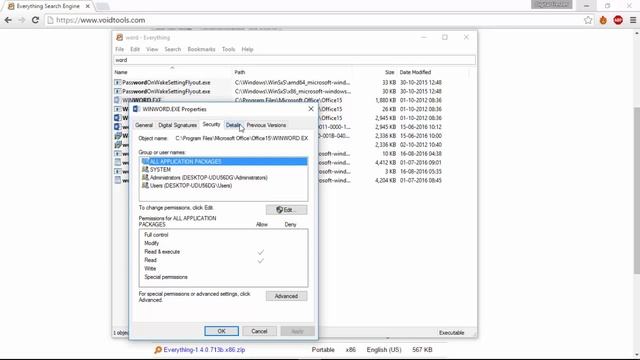640x360 pixels.
Task: Click the Everything magnifier icon beside zip link
Action: pos(158,350)
